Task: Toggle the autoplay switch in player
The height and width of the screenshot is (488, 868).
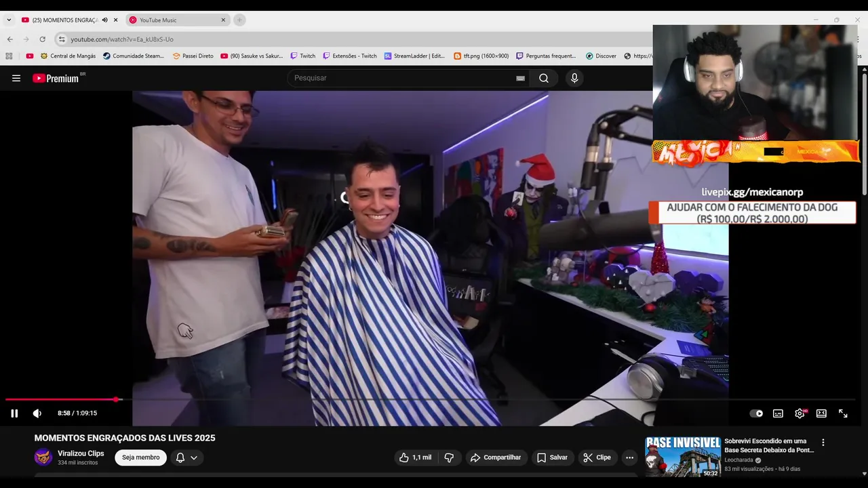Action: coord(756,413)
